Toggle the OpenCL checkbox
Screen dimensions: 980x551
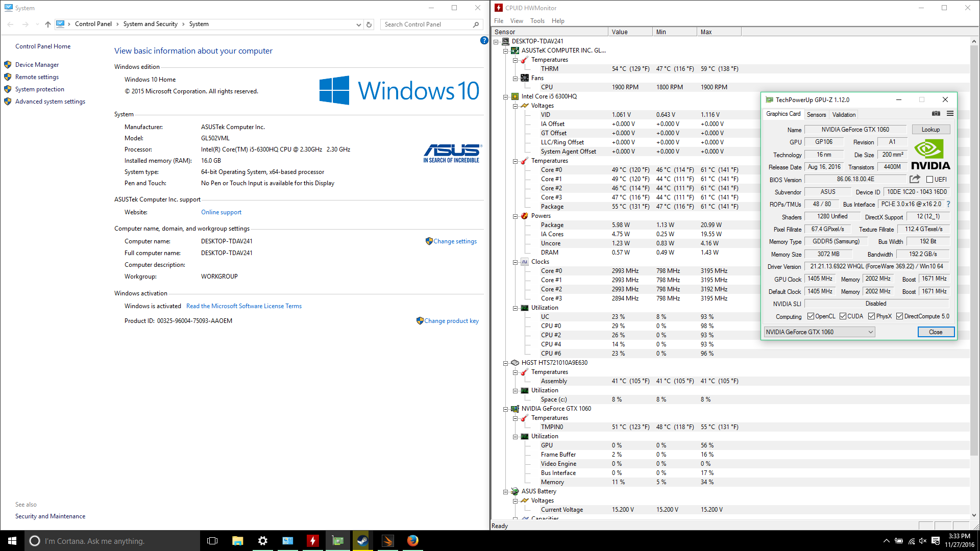tap(811, 316)
